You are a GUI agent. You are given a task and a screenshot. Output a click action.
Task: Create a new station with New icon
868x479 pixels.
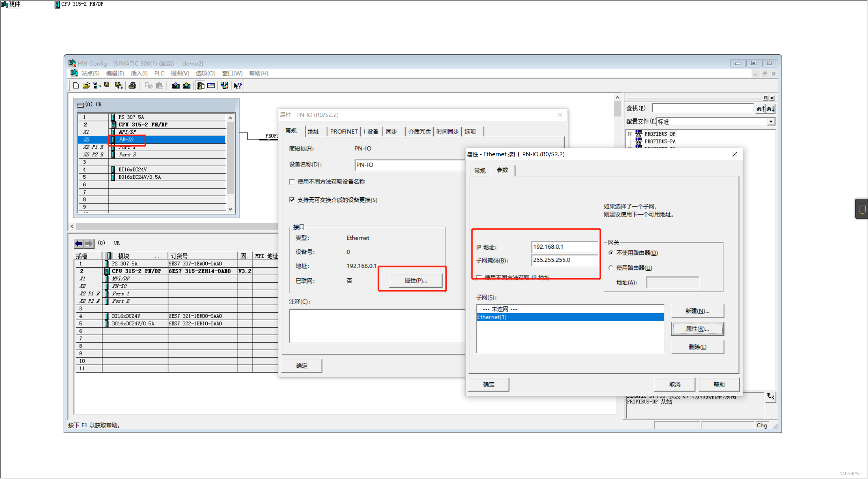pyautogui.click(x=76, y=86)
